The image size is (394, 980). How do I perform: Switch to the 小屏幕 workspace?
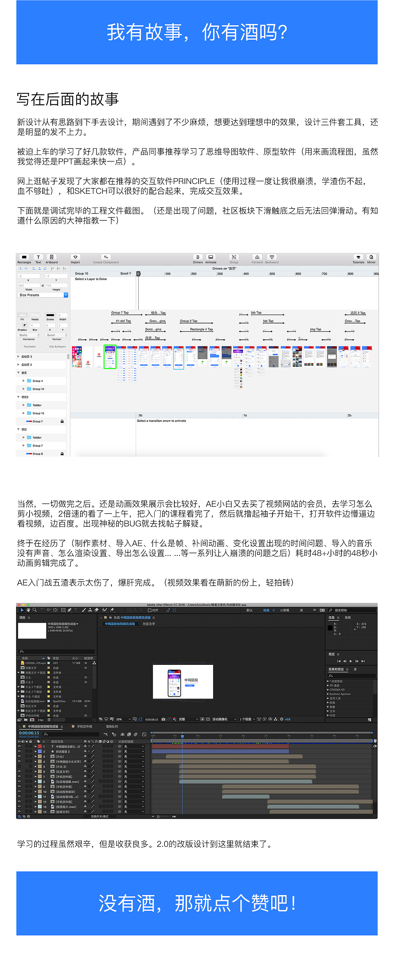284,610
